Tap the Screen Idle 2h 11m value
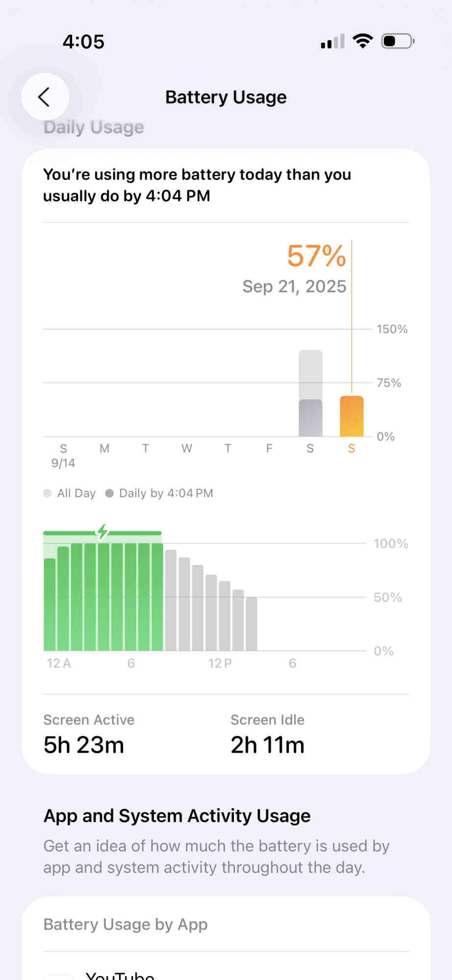 pos(268,745)
